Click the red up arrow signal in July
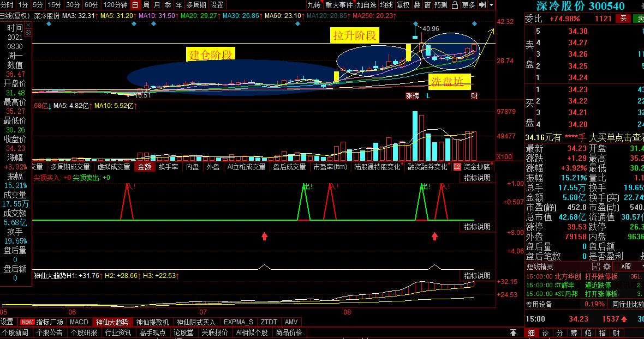Screen dimensions: 644x339 (x=265, y=236)
